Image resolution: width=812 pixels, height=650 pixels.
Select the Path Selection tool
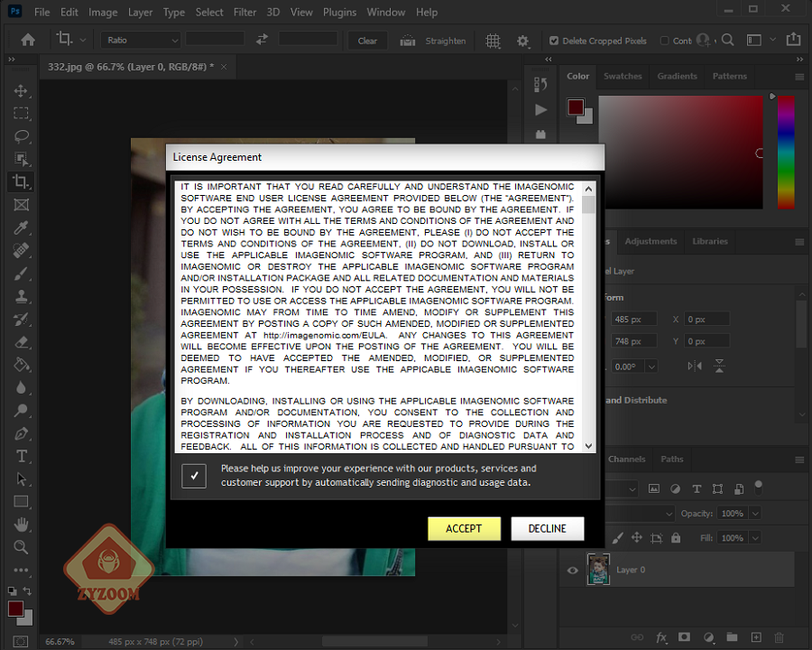pyautogui.click(x=21, y=479)
